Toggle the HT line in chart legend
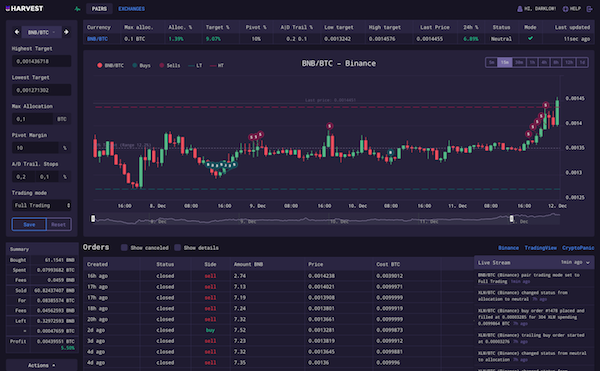The height and width of the screenshot is (371, 600). (x=217, y=65)
